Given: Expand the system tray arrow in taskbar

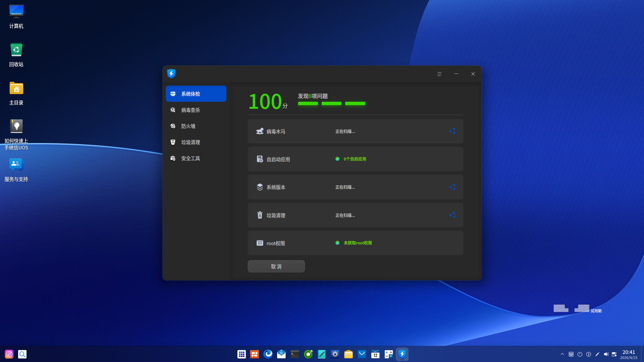Looking at the screenshot, I should point(562,354).
